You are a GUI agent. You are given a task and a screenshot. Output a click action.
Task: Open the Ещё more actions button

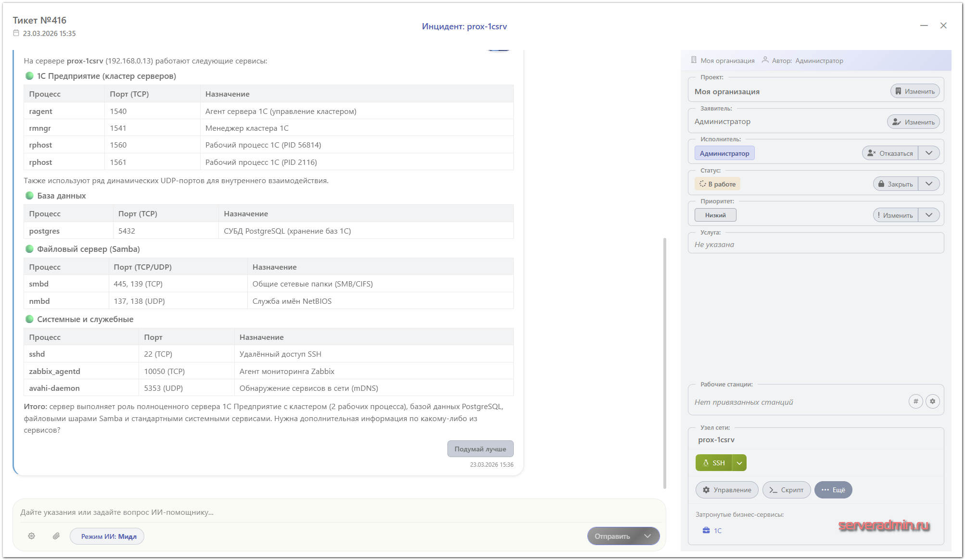coord(833,490)
